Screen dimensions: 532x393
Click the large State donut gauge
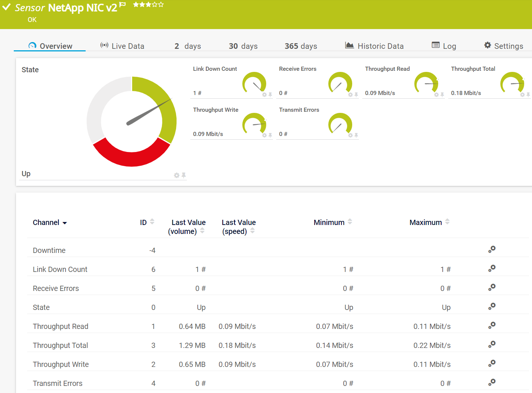pyautogui.click(x=132, y=121)
